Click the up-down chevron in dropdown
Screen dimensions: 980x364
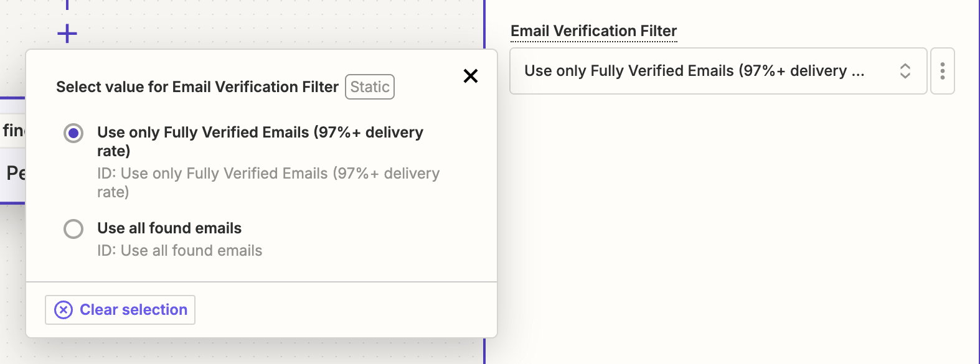click(x=905, y=71)
